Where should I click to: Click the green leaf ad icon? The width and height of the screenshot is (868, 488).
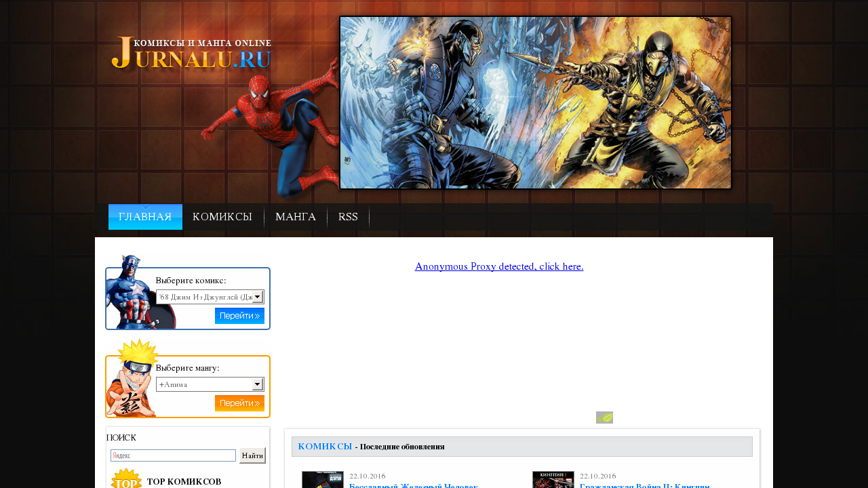[x=604, y=418]
